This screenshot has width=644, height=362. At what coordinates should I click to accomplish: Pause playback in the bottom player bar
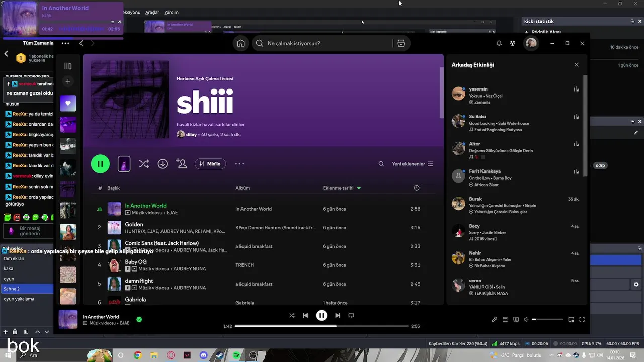321,315
